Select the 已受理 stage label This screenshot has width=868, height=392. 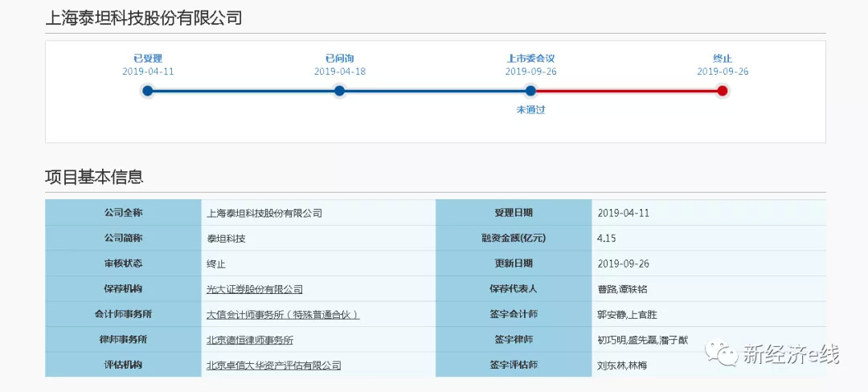point(148,58)
